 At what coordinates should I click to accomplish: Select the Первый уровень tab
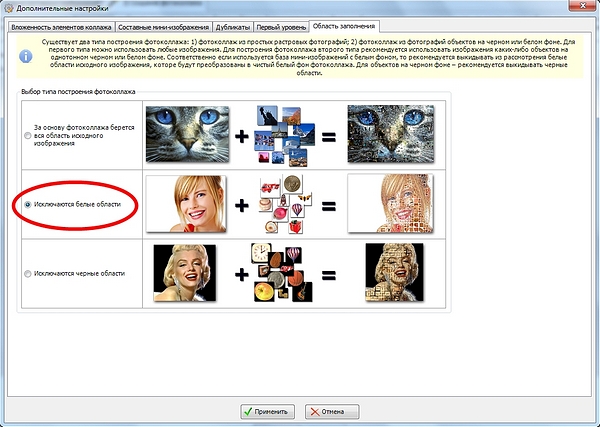[x=281, y=27]
